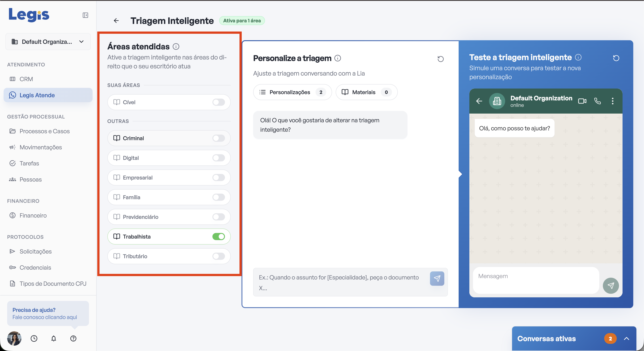
Task: Disable Trabalhista area triagem
Action: click(218, 237)
